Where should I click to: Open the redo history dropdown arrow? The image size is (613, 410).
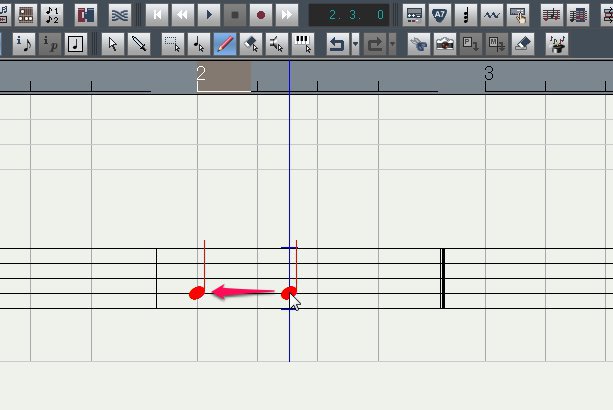[392, 45]
